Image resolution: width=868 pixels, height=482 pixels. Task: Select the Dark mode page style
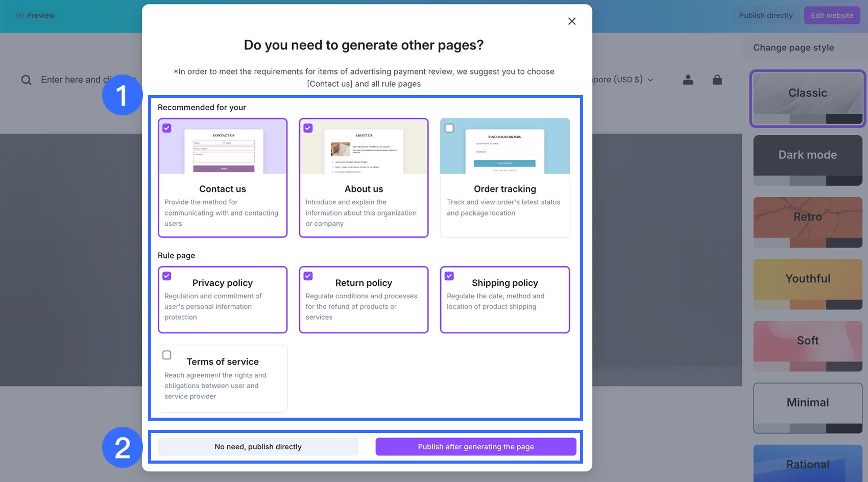[x=808, y=160]
